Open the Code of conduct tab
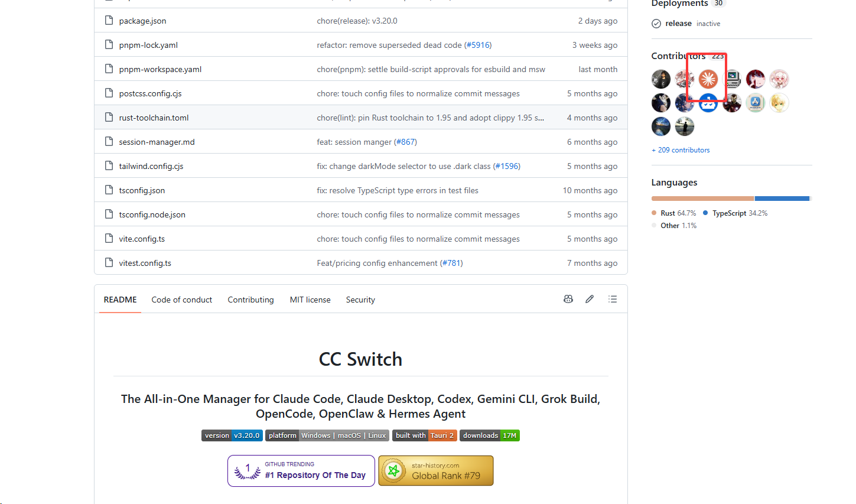The width and height of the screenshot is (856, 504). click(182, 300)
